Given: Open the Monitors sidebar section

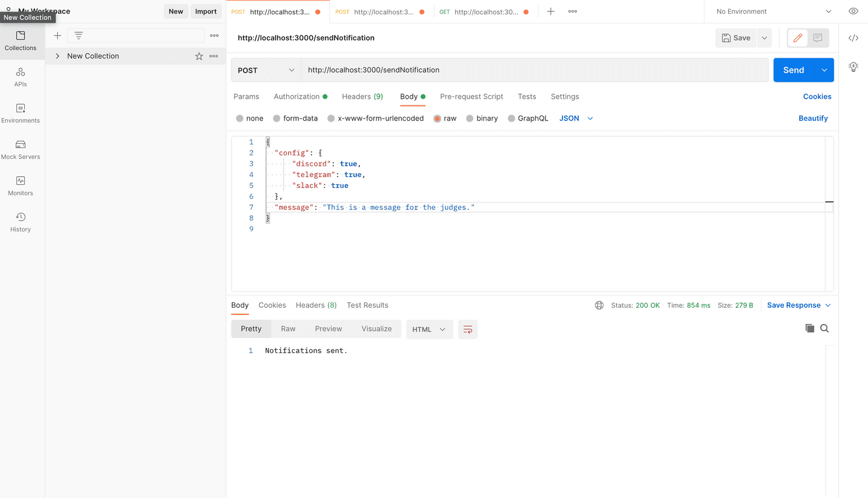Looking at the screenshot, I should tap(20, 186).
